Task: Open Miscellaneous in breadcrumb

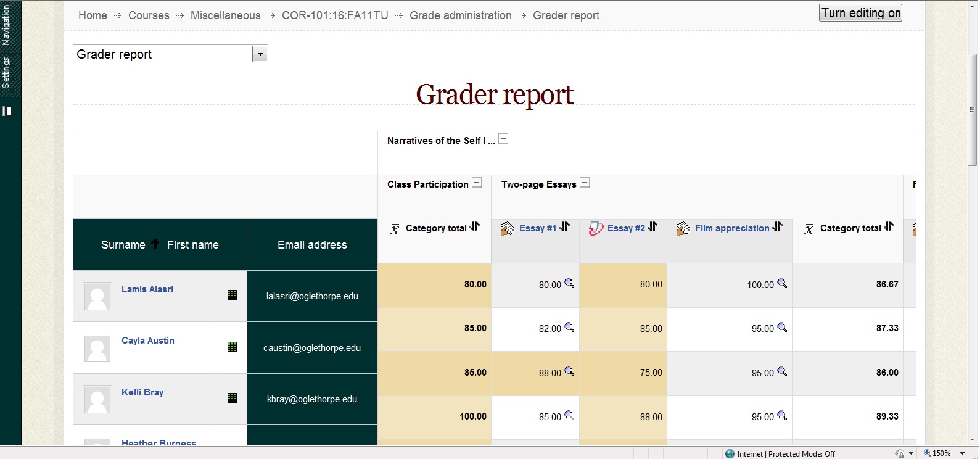Action: click(226, 15)
